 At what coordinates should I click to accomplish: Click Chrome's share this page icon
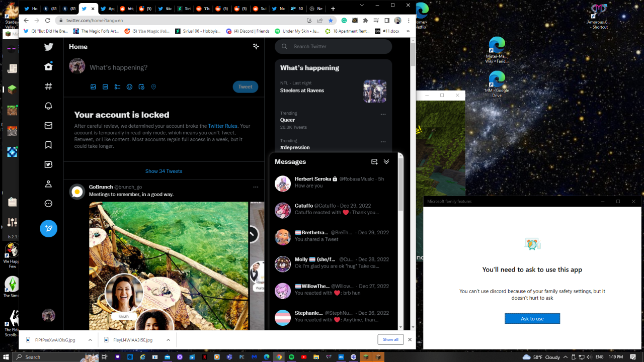(x=319, y=21)
